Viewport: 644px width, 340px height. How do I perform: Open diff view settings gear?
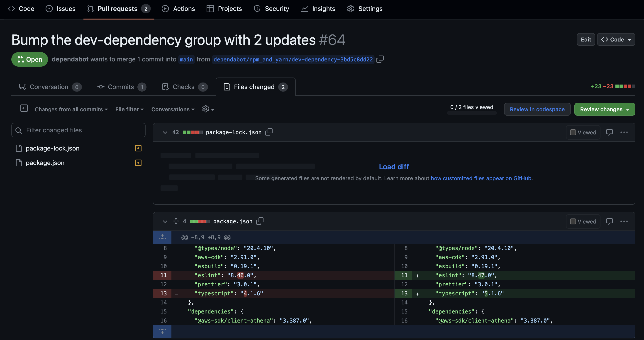(208, 109)
